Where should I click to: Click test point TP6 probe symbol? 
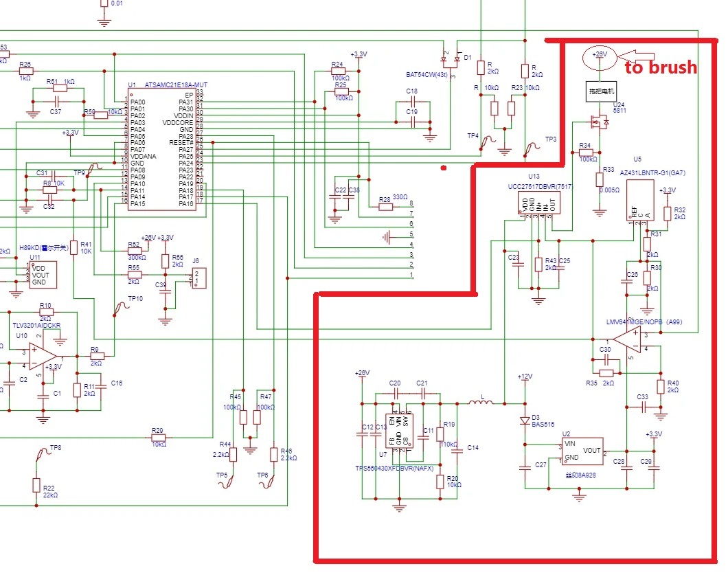(267, 482)
